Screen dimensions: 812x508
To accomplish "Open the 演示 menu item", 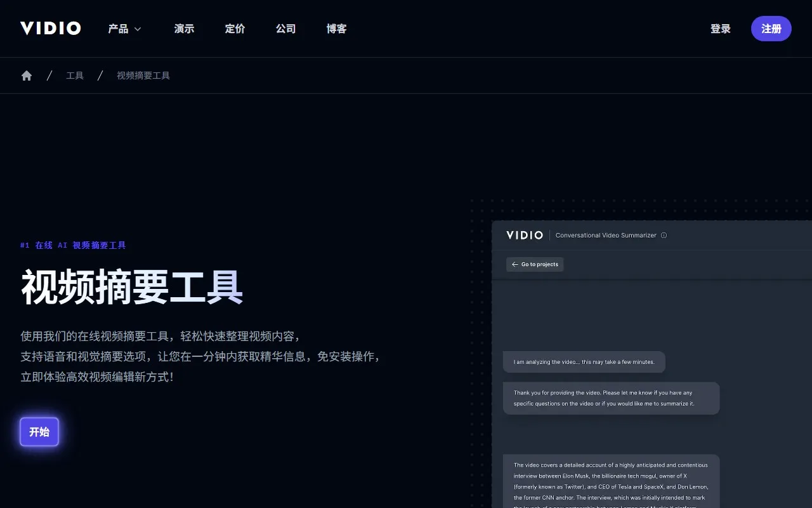I will click(x=184, y=29).
